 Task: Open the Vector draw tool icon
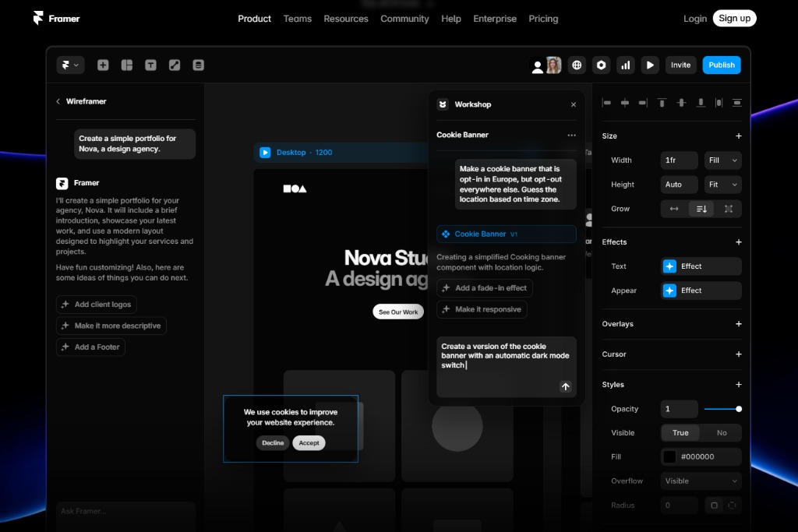coord(175,65)
